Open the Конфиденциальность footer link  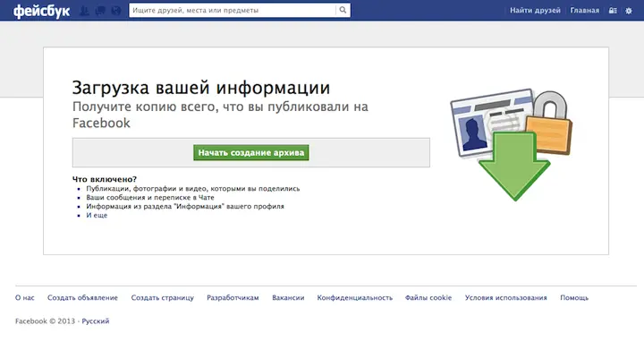[x=355, y=297]
